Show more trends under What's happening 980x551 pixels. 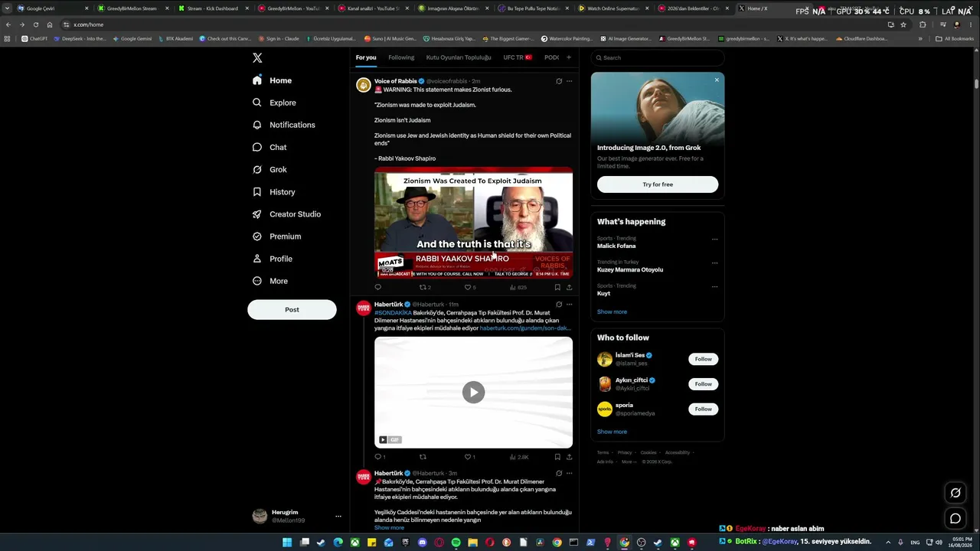(612, 311)
